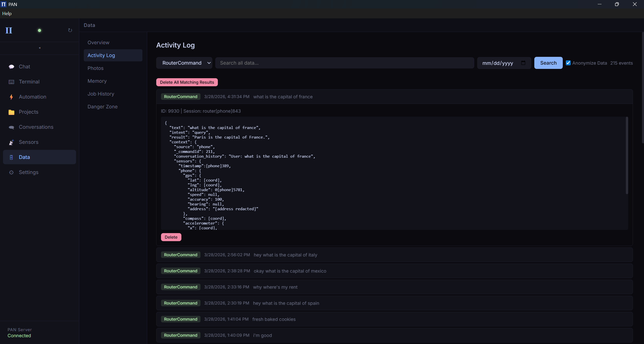This screenshot has width=644, height=344.
Task: Click the Projects folder icon
Action: (x=12, y=112)
